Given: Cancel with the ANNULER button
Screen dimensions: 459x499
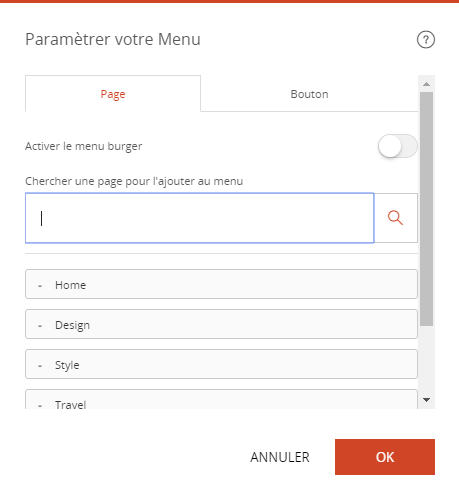Looking at the screenshot, I should [280, 457].
